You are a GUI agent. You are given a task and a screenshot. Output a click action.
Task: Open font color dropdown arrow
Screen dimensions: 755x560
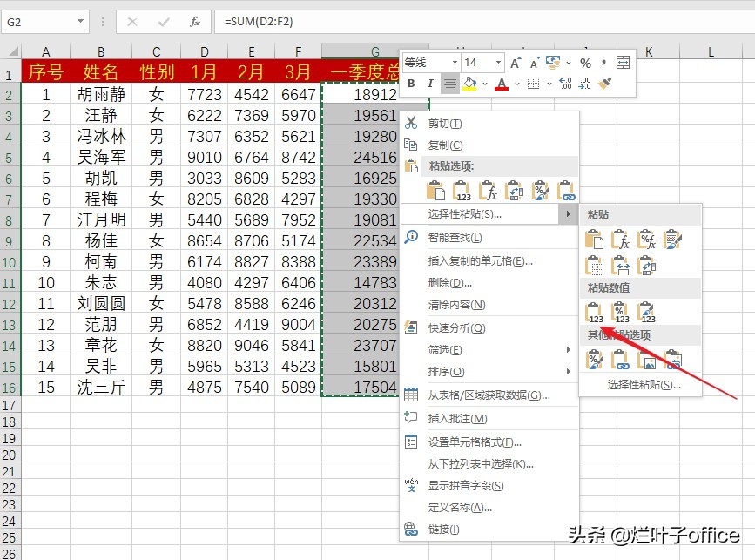click(x=517, y=84)
